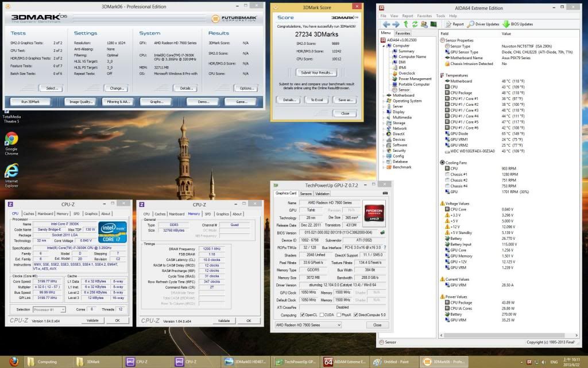
Task: Click AIDA64 forward arrow icon
Action: pos(396,24)
